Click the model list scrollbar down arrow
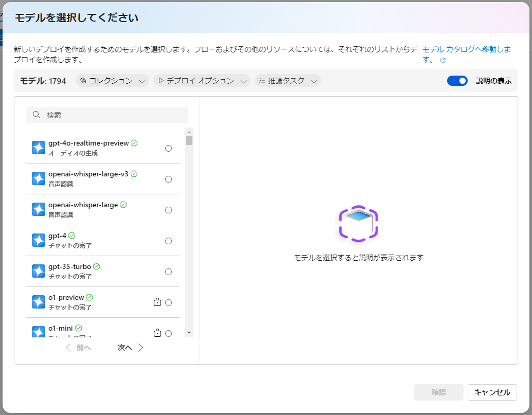The height and width of the screenshot is (415, 532). pos(189,333)
